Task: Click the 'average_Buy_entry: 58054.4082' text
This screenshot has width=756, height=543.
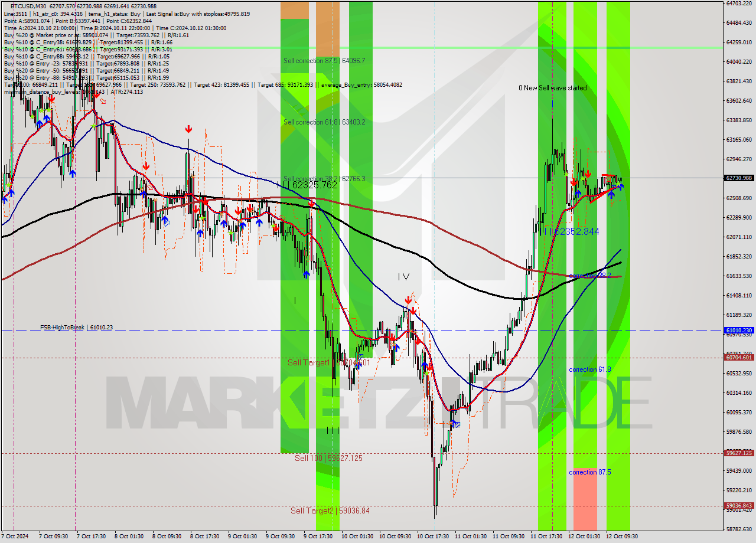Action: coord(361,85)
